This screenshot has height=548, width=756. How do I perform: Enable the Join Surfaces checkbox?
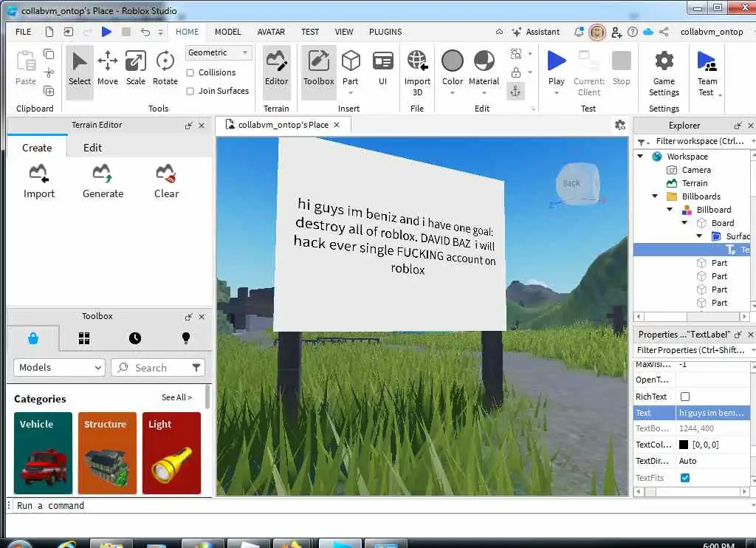click(x=190, y=91)
